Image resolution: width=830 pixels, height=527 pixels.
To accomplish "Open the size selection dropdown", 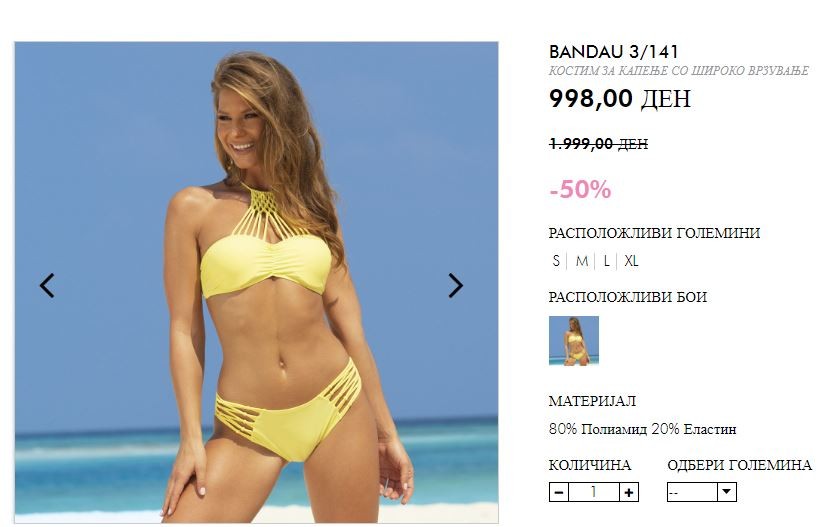I will [701, 493].
